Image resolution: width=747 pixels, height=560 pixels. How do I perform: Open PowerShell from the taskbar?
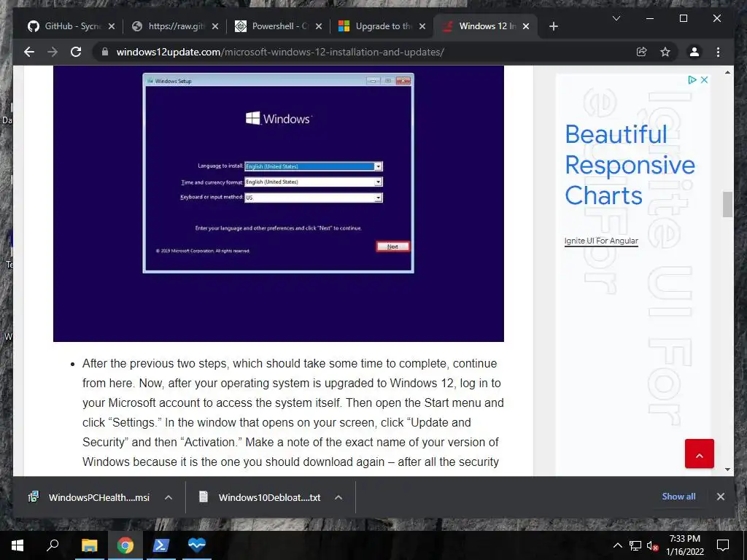pyautogui.click(x=160, y=545)
